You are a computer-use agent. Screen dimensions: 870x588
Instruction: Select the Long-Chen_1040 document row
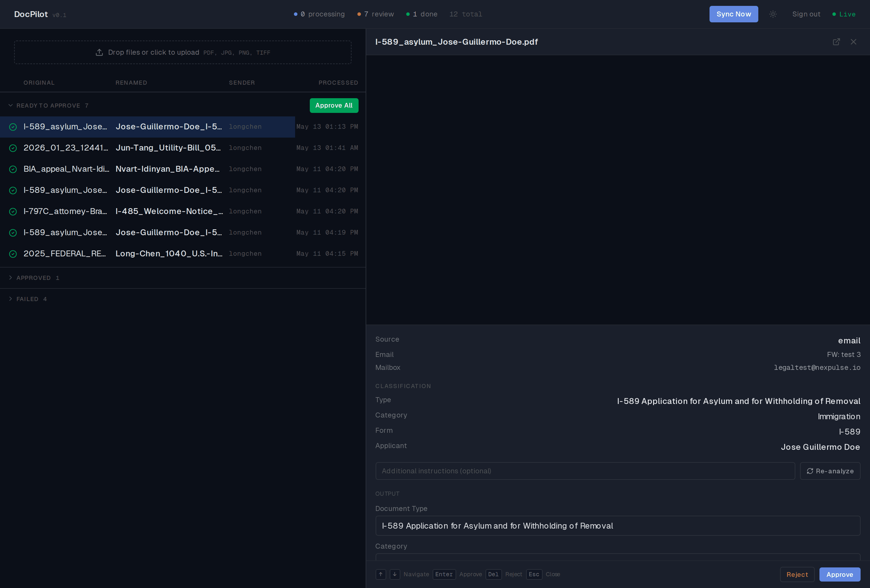(x=183, y=253)
